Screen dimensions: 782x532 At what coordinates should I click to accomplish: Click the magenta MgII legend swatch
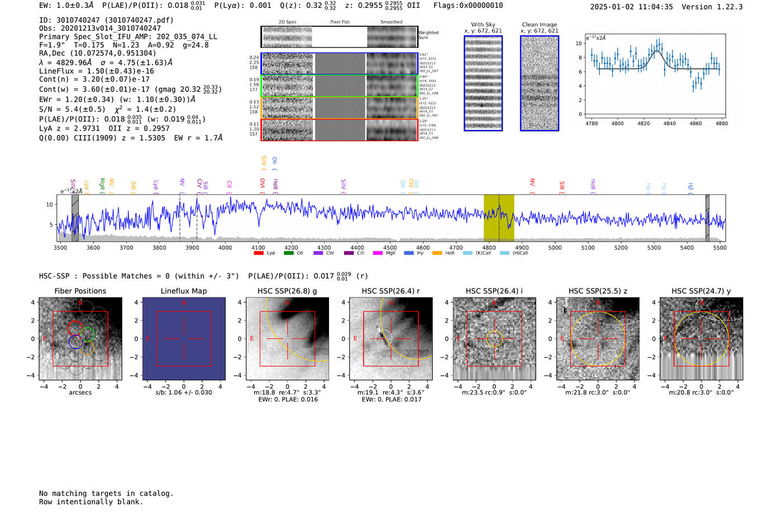click(378, 253)
